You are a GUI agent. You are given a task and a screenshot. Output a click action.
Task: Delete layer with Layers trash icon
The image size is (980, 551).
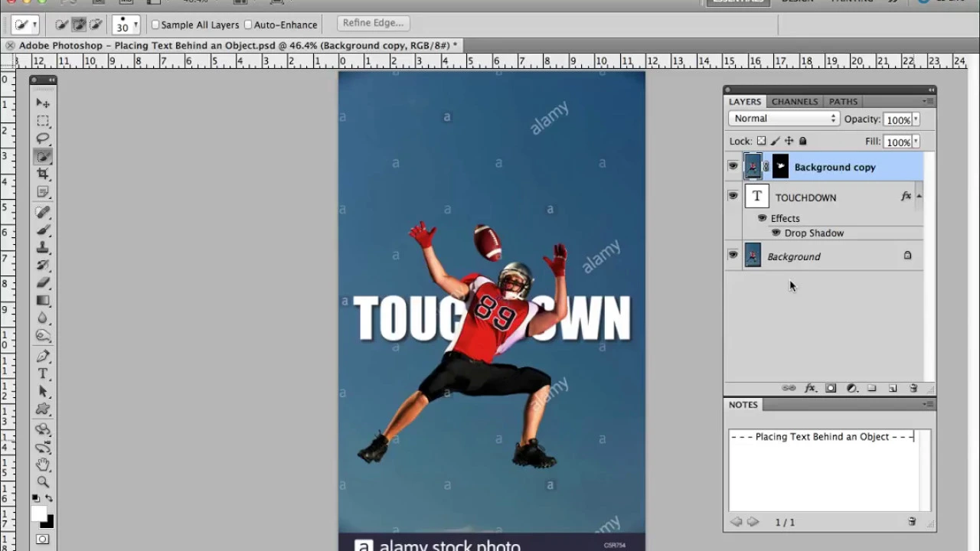coord(913,389)
